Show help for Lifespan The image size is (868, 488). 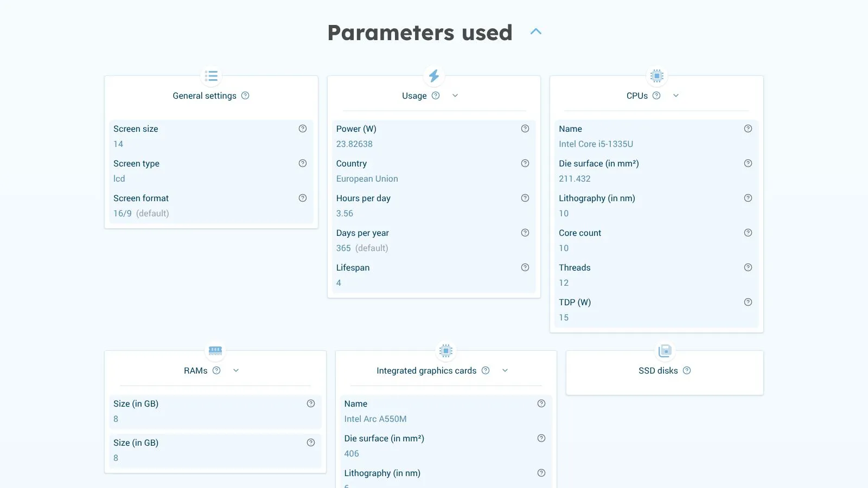(x=525, y=267)
